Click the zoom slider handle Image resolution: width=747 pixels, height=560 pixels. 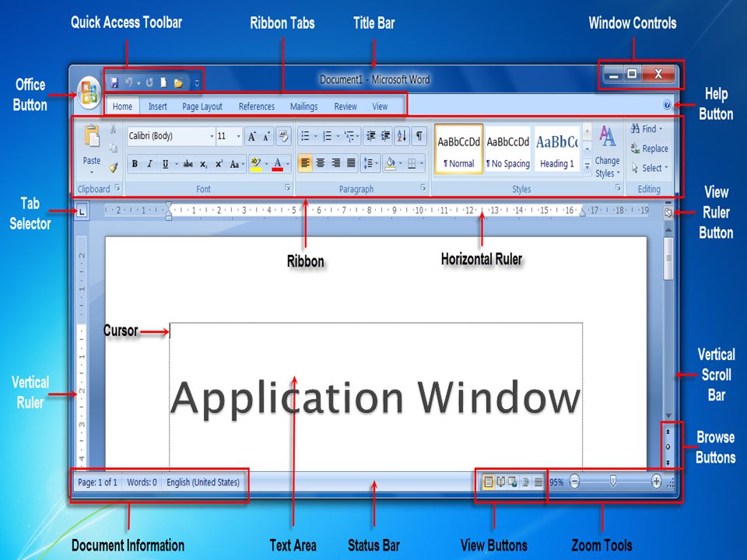[613, 481]
